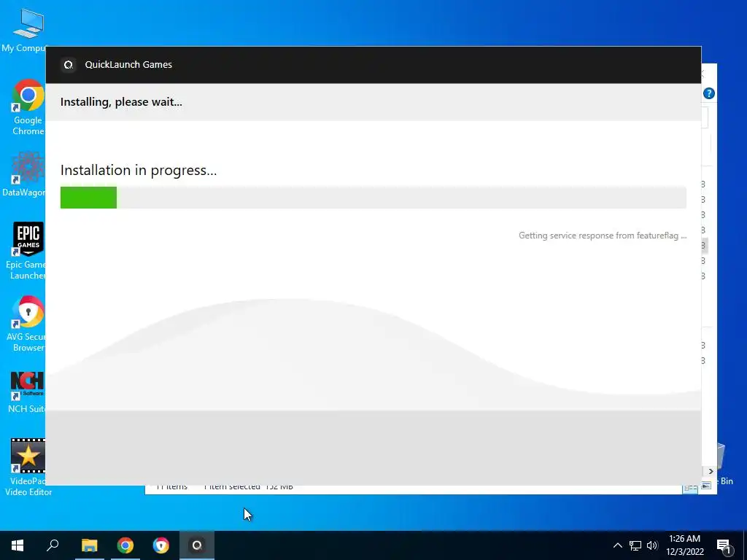Viewport: 747px width, 560px height.
Task: Switch File Explorer to details view
Action: pos(690,488)
